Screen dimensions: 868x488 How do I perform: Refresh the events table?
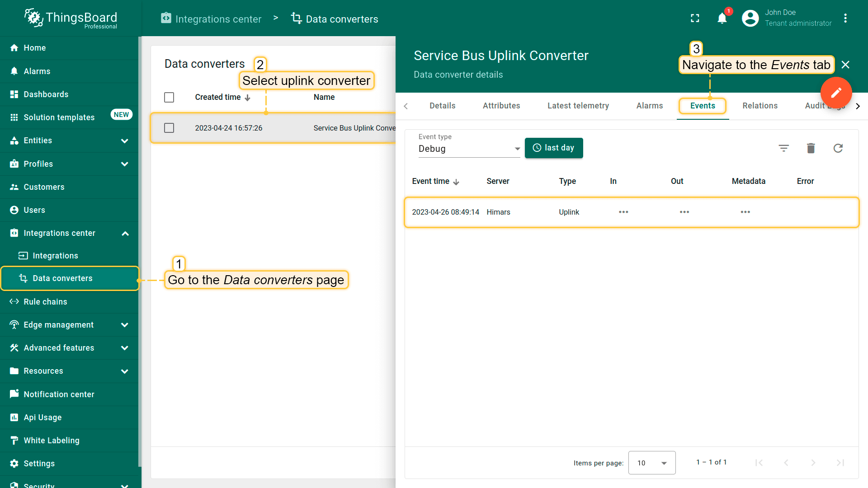click(x=838, y=148)
